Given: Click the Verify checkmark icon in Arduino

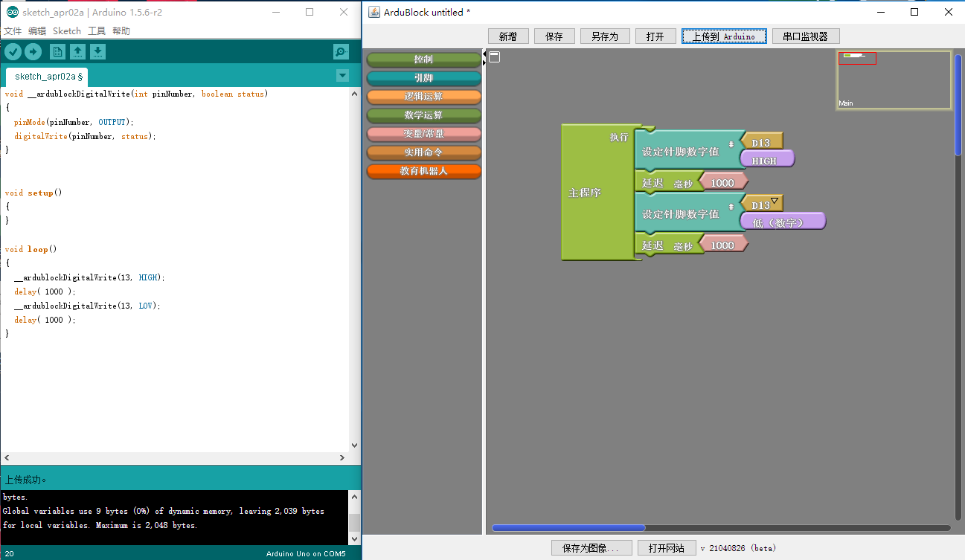Looking at the screenshot, I should [13, 51].
